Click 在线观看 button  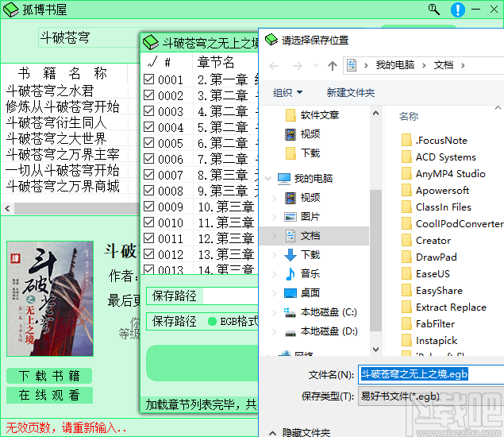click(49, 395)
